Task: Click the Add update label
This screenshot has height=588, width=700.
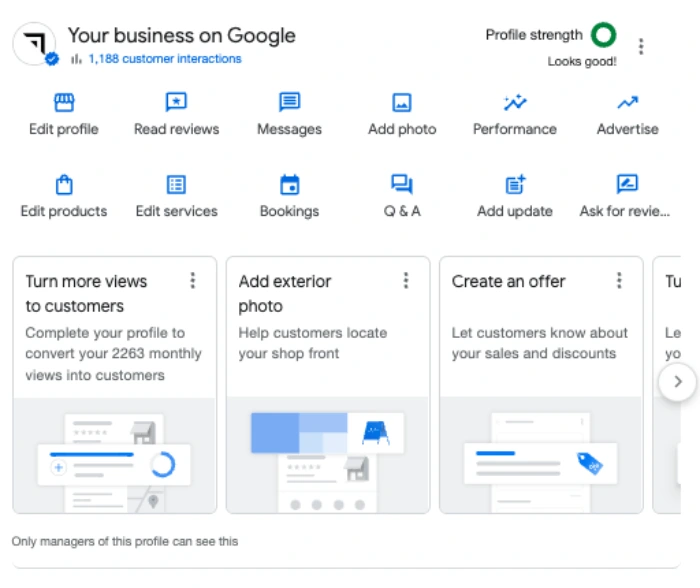Action: point(515,211)
